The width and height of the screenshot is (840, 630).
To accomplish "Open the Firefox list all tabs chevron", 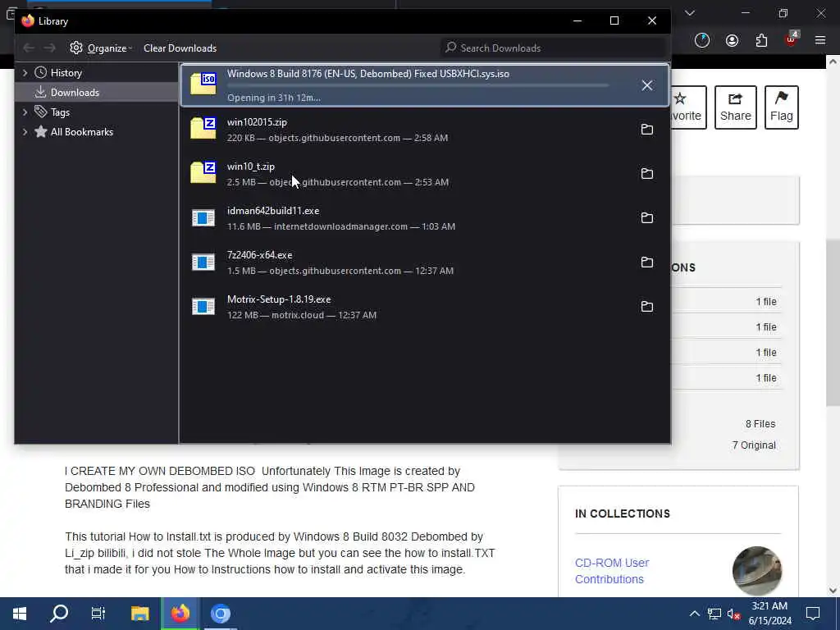I will 690,13.
